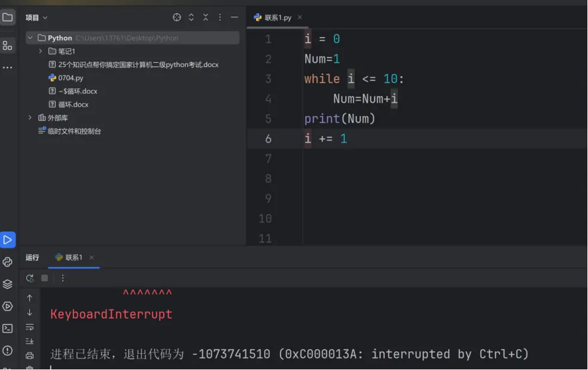Close the 联系1 run tab
The height and width of the screenshot is (370, 588).
point(92,257)
